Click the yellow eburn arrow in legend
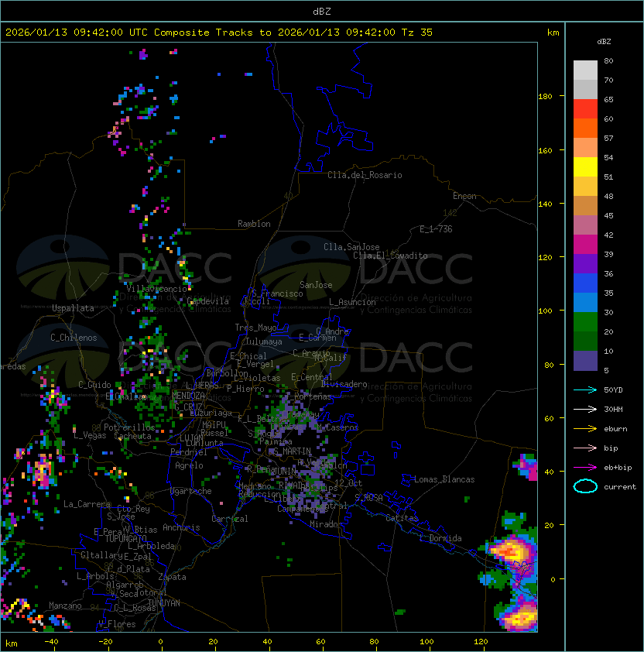The image size is (644, 652). [x=585, y=428]
